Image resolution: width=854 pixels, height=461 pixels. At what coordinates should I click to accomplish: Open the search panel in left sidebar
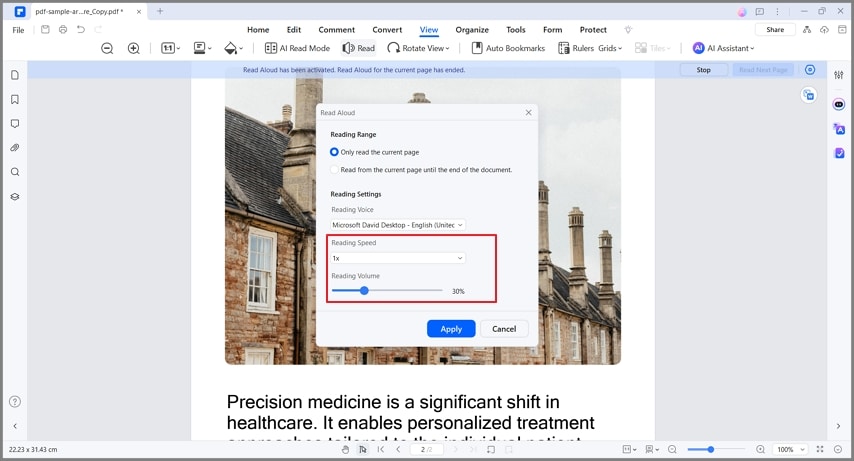pyautogui.click(x=15, y=172)
